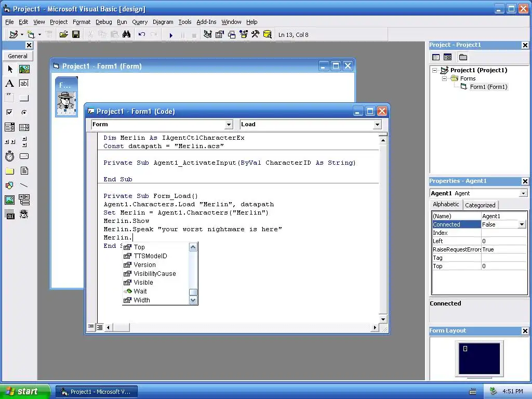Select the TextBox tool in toolbox

click(x=24, y=84)
